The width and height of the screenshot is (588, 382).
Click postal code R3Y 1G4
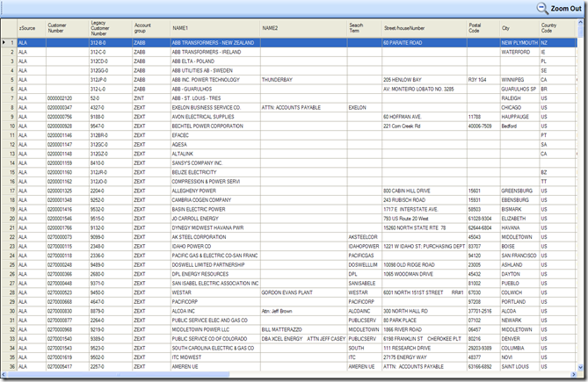tap(483, 80)
